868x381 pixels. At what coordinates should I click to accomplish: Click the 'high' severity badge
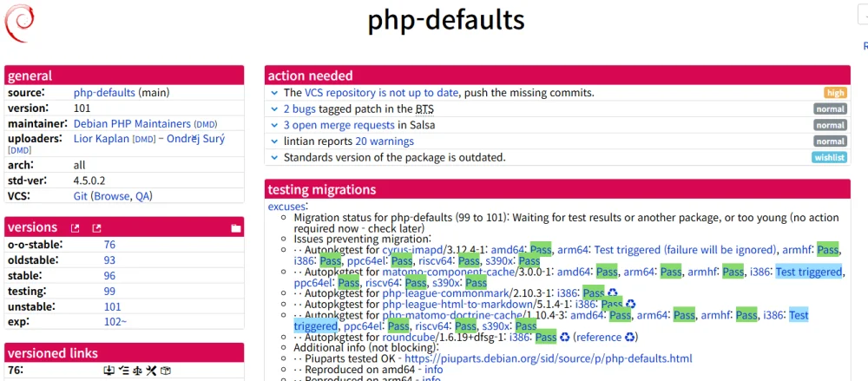[835, 93]
